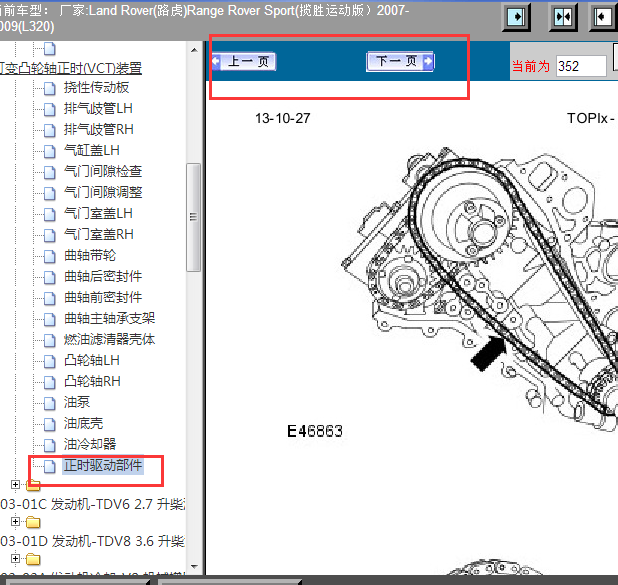Select 曲轴主轴承支架 in the tree

[110, 318]
